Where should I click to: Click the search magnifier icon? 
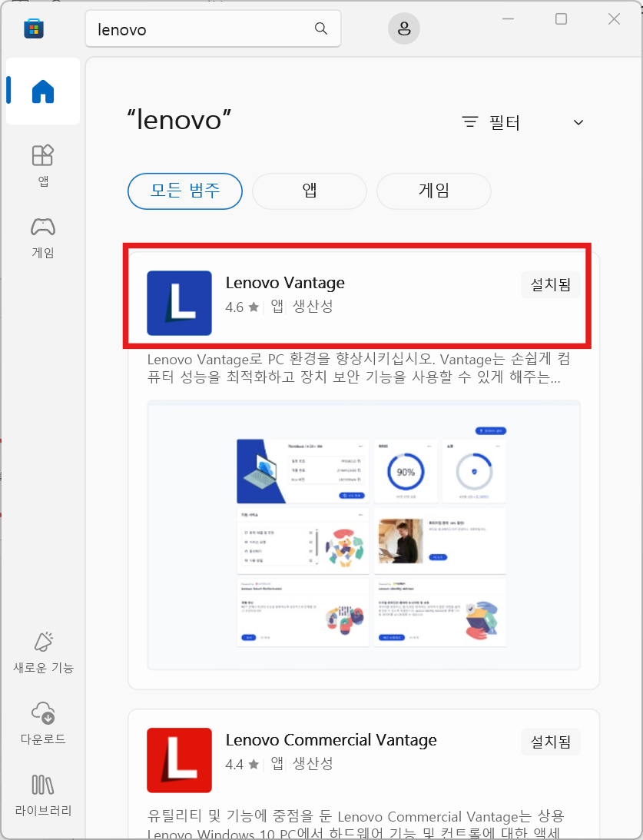point(320,28)
